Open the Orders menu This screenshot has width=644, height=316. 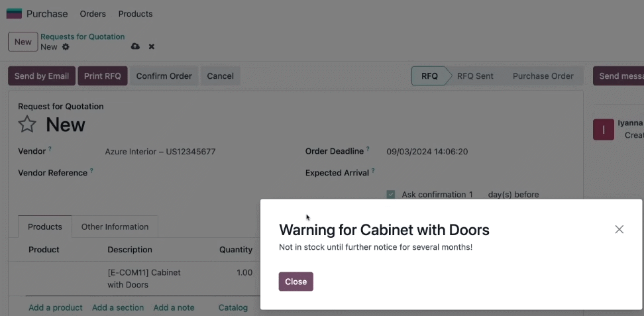click(x=93, y=14)
